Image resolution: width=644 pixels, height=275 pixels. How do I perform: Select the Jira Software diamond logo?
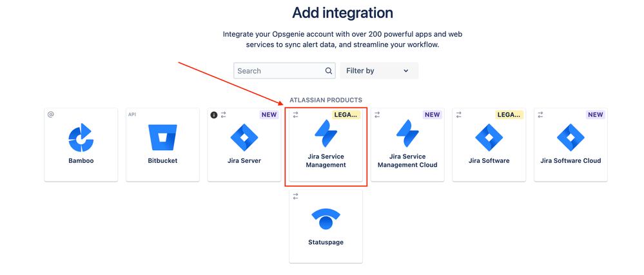[489, 138]
